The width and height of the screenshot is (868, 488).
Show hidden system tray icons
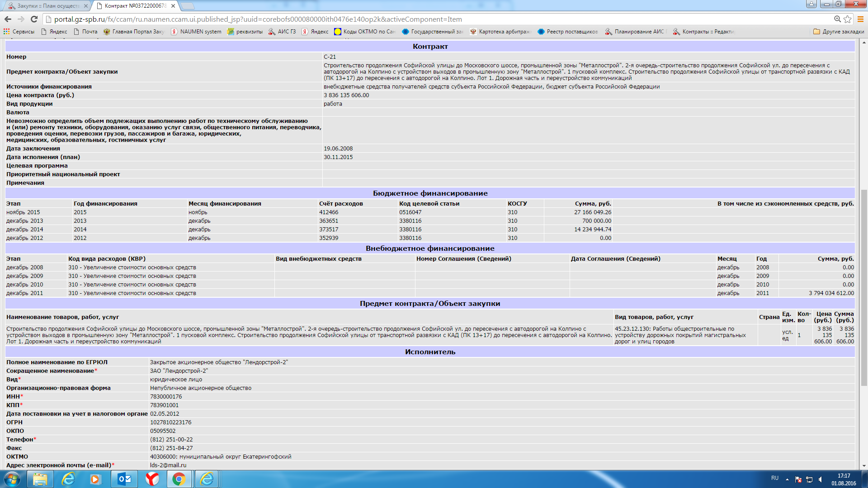(x=787, y=479)
